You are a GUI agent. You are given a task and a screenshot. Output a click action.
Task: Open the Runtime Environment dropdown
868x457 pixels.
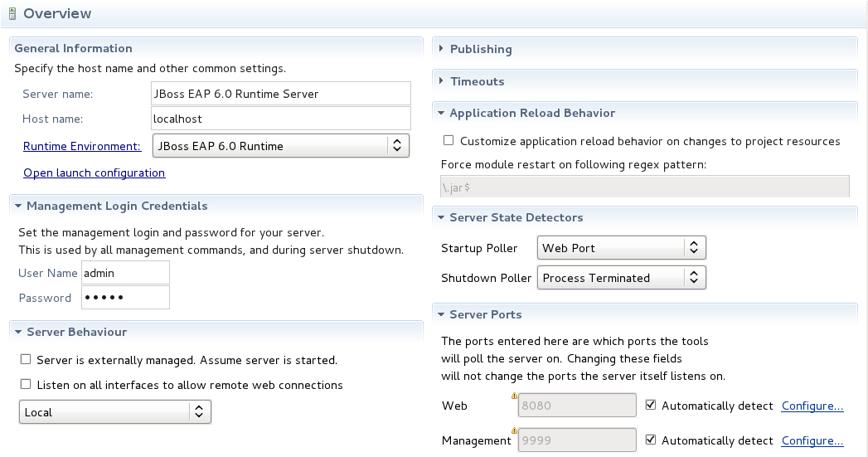tap(280, 146)
